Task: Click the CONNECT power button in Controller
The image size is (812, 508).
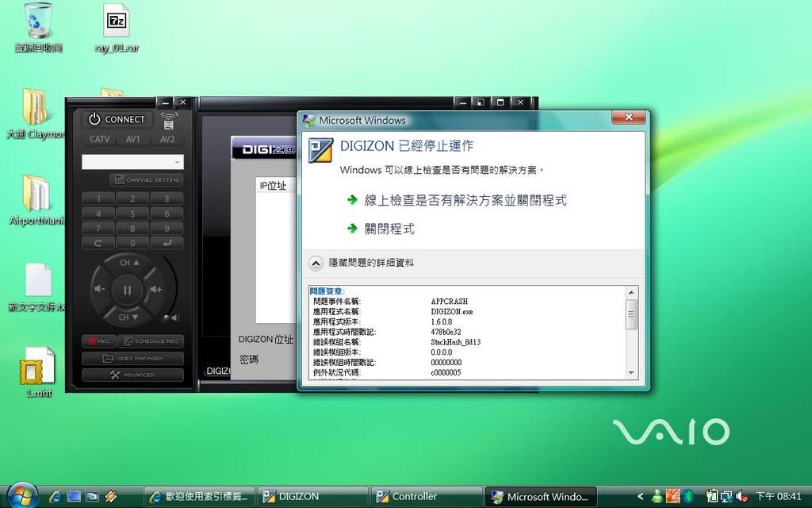Action: (117, 119)
